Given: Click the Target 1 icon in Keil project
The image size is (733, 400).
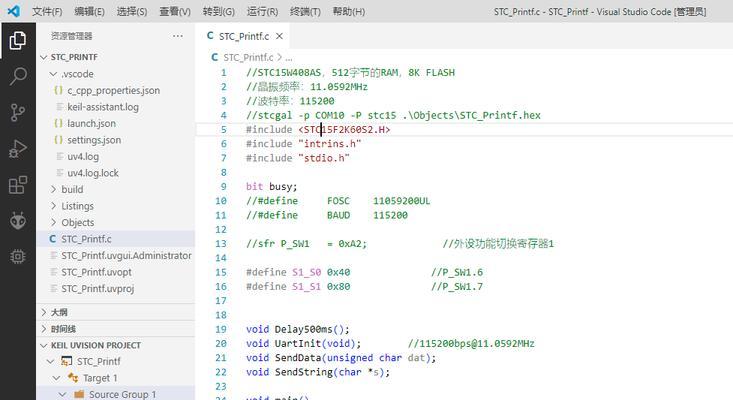Looking at the screenshot, I should tap(73, 378).
